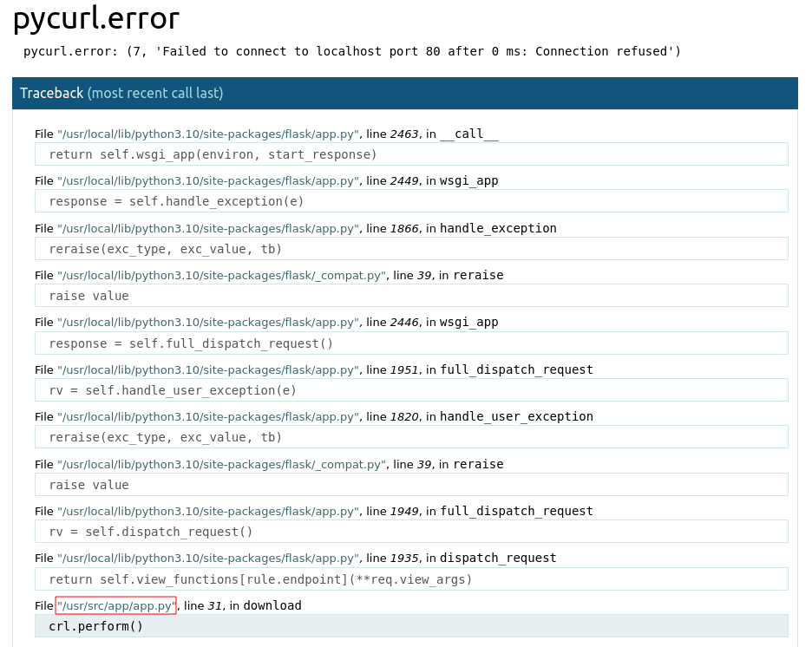Click the "Traceback (most recent call last)" header
This screenshot has width=812, height=647.
click(x=405, y=93)
